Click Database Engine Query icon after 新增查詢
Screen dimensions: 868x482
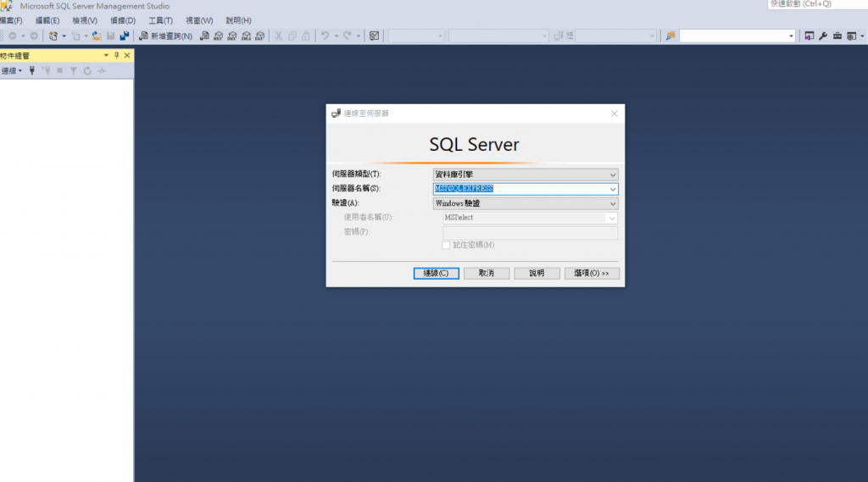(x=204, y=36)
